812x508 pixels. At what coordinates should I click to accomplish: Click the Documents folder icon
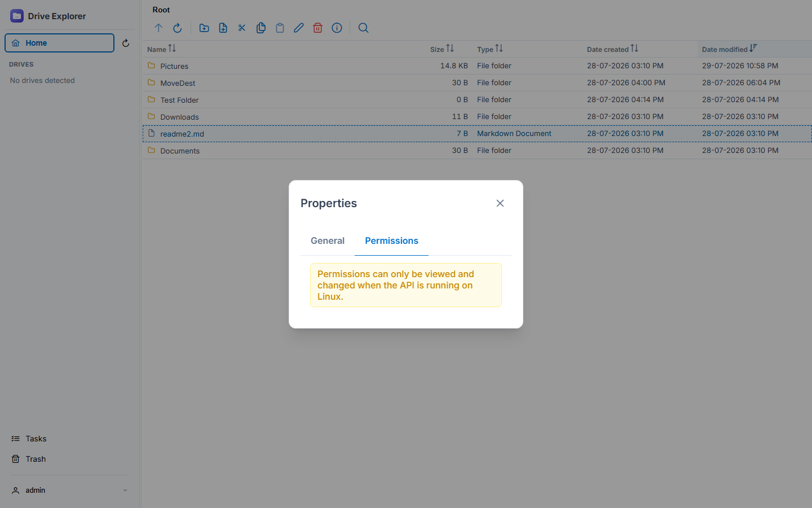tap(151, 150)
